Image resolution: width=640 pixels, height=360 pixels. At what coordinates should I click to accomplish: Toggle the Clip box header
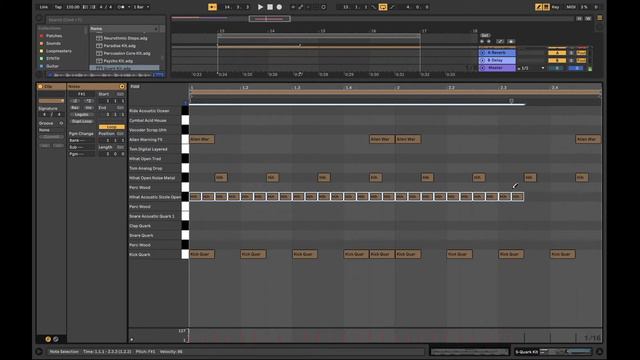[51, 87]
